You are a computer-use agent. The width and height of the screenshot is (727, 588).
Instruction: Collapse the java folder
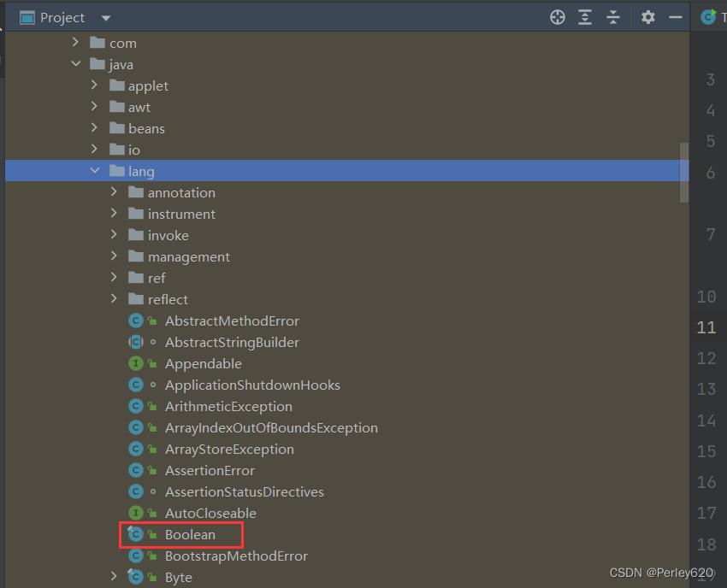(76, 63)
